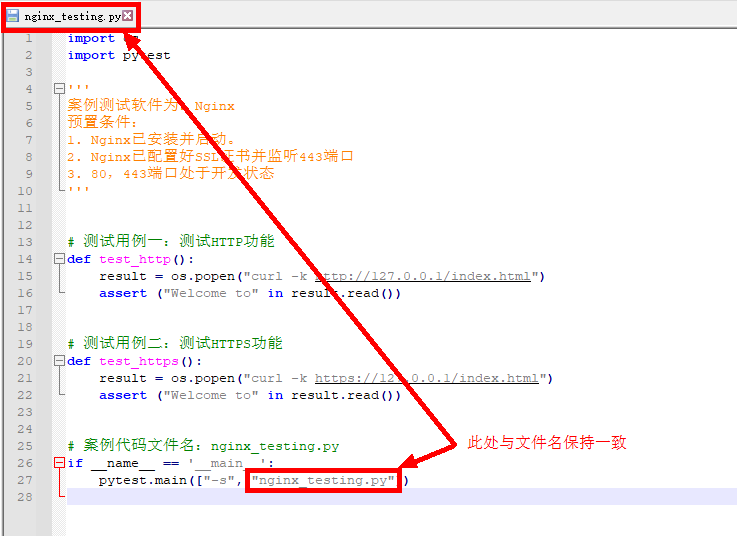737x536 pixels.
Task: Place cursor in empty highlighted line 28
Action: 402,497
